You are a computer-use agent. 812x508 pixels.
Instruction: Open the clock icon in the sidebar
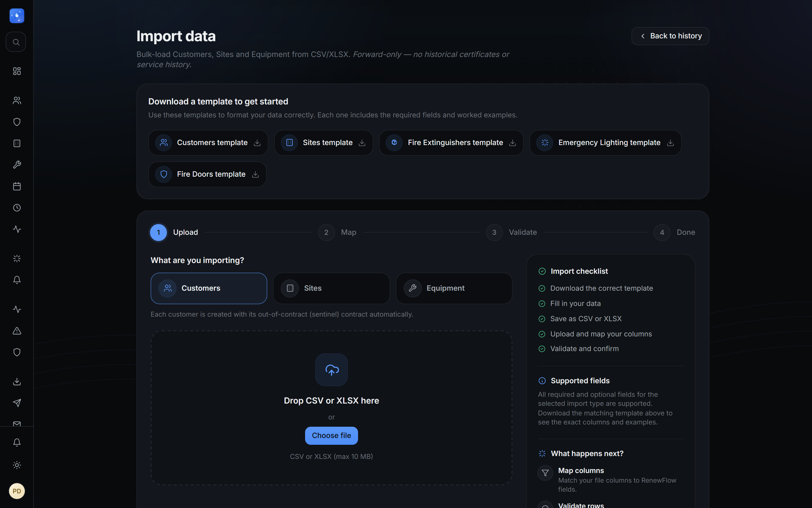click(17, 208)
